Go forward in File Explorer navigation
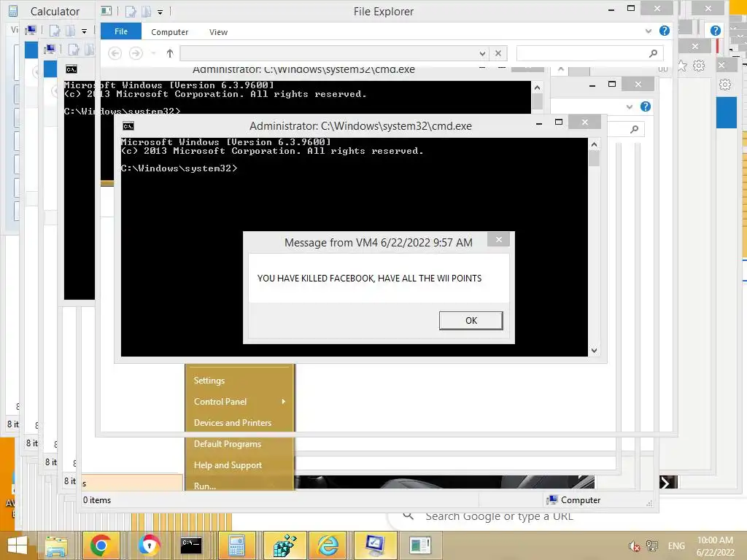Image resolution: width=747 pixels, height=560 pixels. click(x=136, y=53)
